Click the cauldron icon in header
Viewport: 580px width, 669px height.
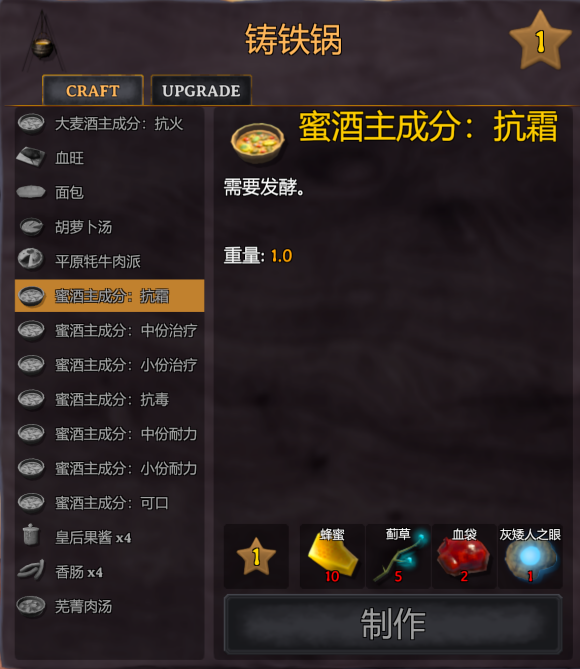point(42,43)
